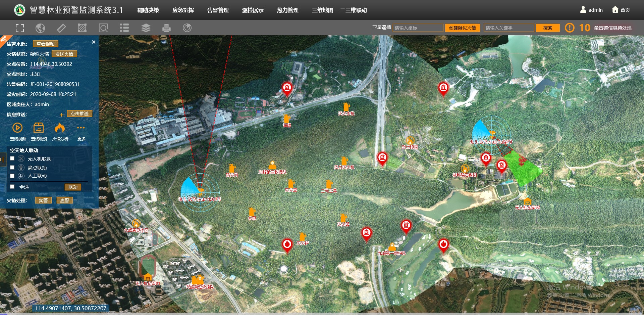Click the printer icon in toolbar
The image size is (644, 315).
coord(166,28)
